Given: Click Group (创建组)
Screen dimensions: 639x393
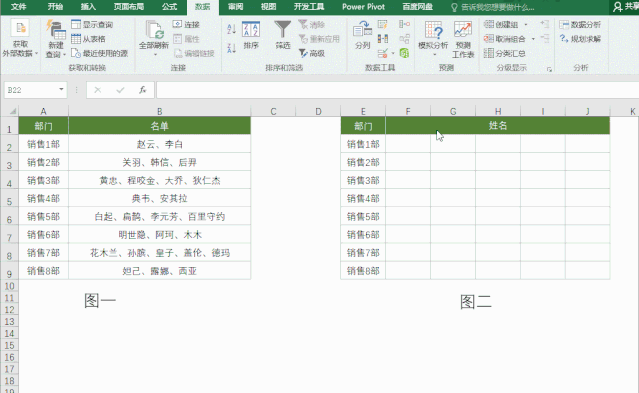Looking at the screenshot, I should 501,24.
